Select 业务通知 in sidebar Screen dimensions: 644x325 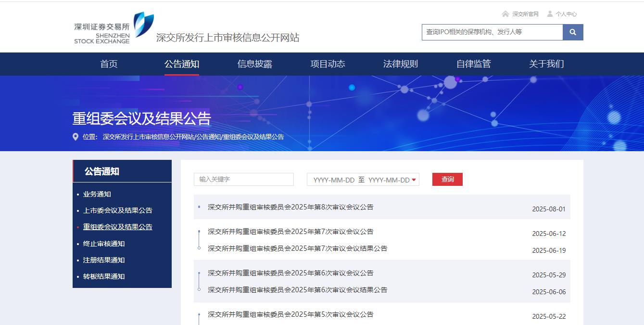(x=97, y=194)
